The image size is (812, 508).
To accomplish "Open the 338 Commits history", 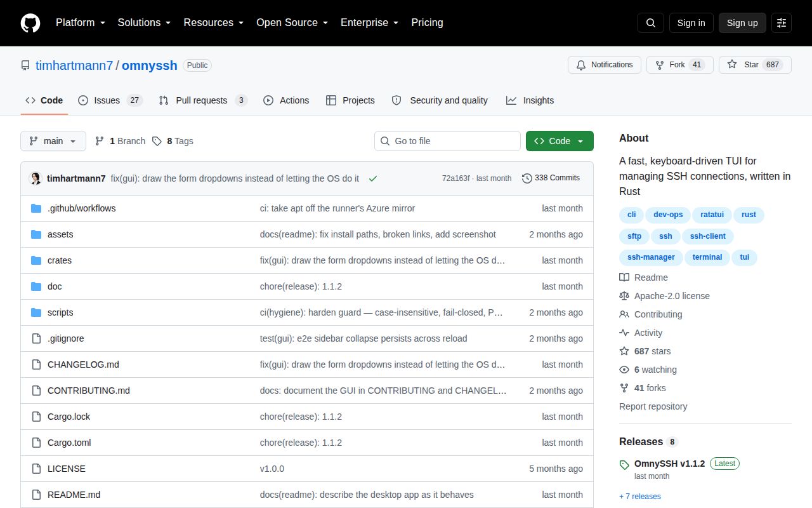I will click(x=551, y=178).
